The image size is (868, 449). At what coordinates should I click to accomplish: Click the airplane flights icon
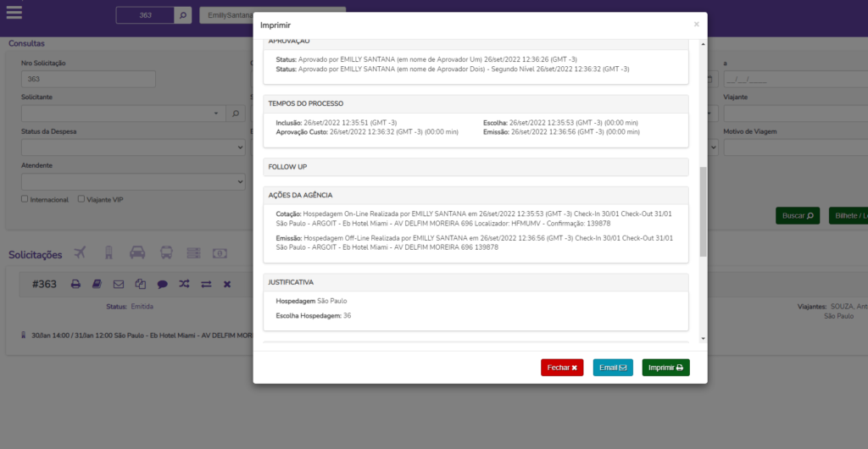tap(81, 252)
